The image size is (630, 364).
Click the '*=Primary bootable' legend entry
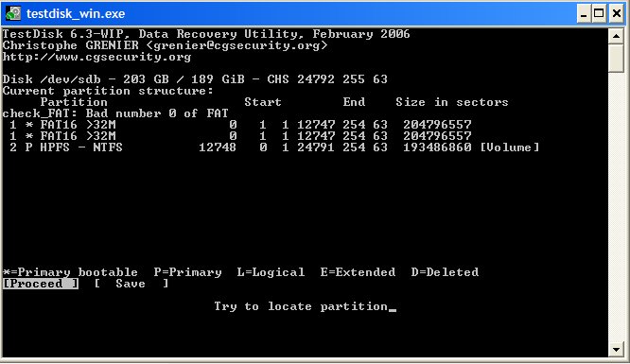70,272
